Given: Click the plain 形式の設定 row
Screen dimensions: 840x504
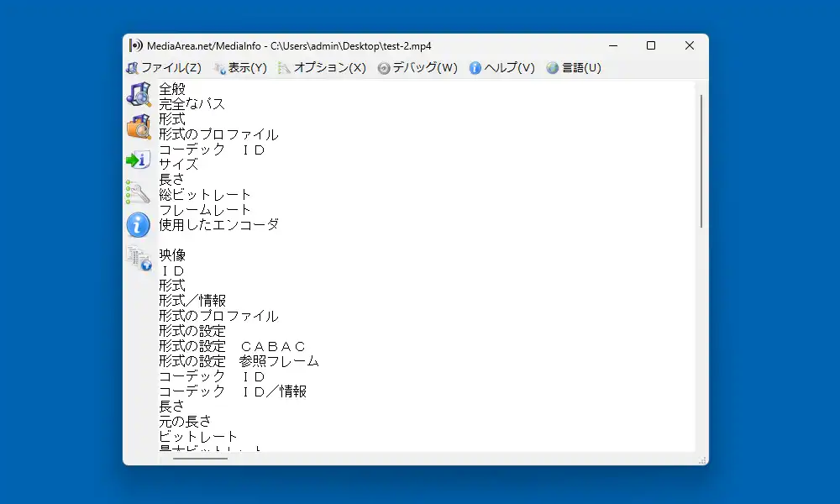Looking at the screenshot, I should [x=192, y=330].
